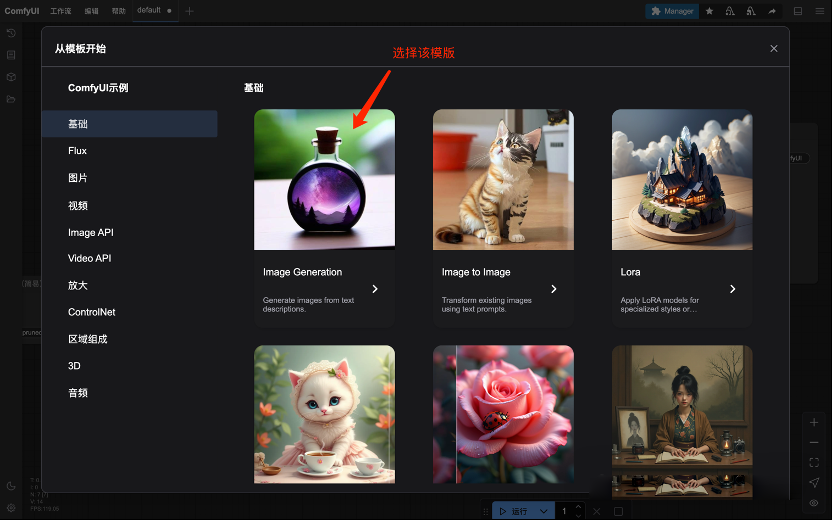Open the Lora mountain house thumbnail
The height and width of the screenshot is (520, 832).
[x=682, y=179]
